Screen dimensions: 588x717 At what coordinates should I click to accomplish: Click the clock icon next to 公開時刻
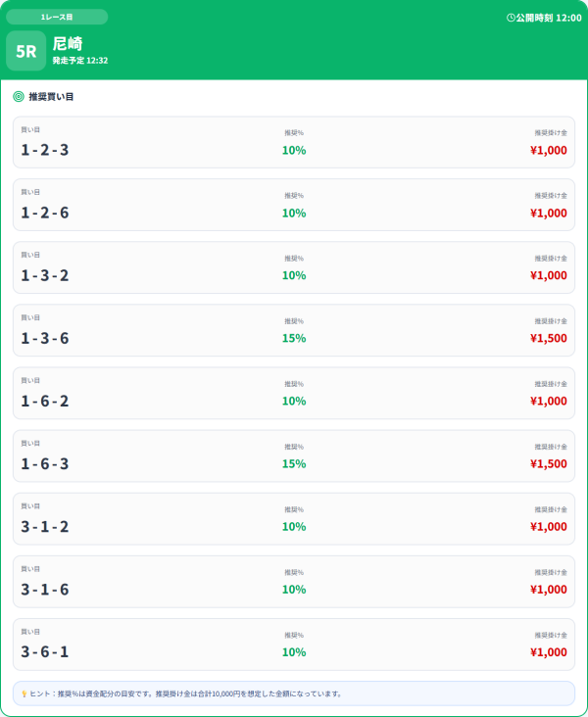coord(511,18)
